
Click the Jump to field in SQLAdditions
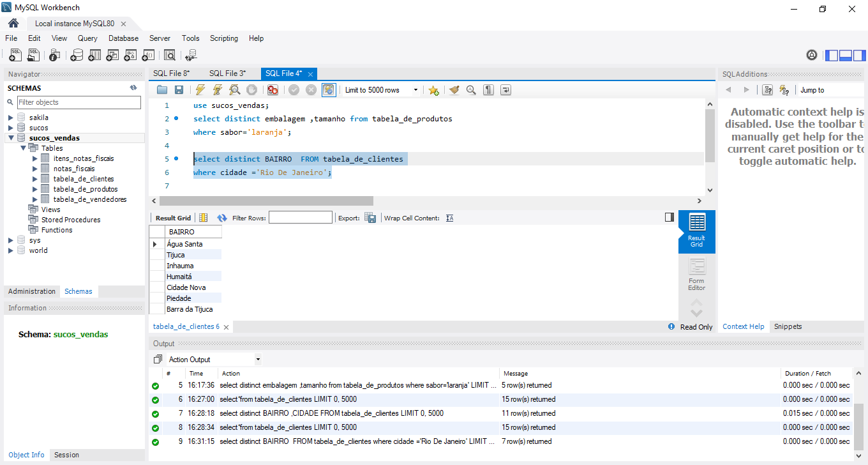832,90
